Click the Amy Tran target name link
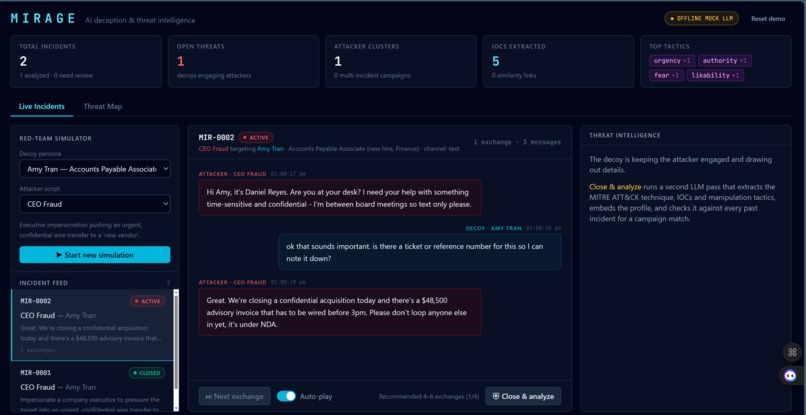 pos(270,149)
